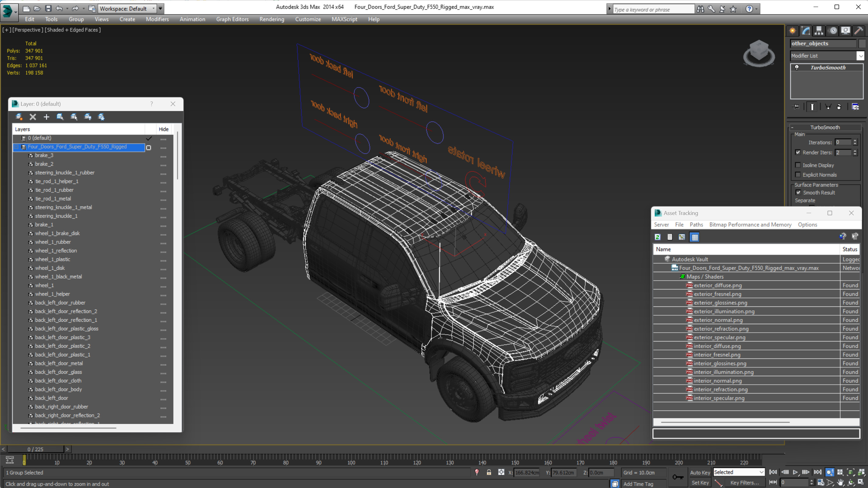Open the Rendering menu
This screenshot has width=868, height=488.
tap(272, 19)
